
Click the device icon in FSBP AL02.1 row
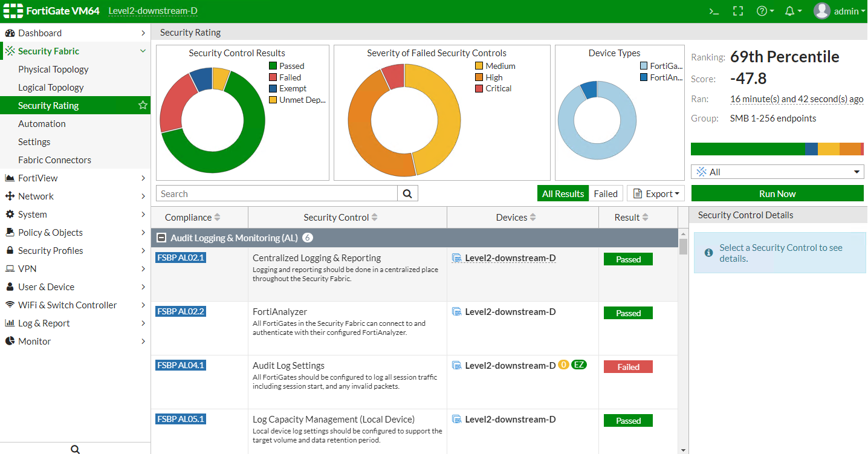coord(457,258)
